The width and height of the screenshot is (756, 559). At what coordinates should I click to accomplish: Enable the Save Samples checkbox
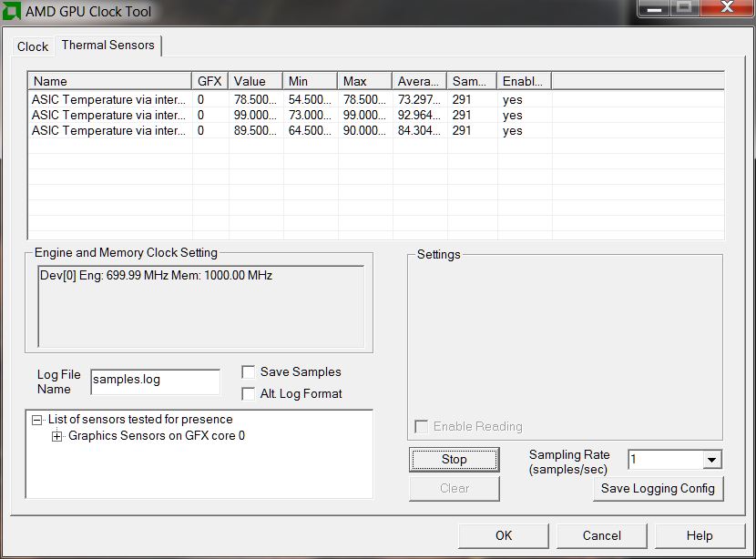(x=248, y=372)
